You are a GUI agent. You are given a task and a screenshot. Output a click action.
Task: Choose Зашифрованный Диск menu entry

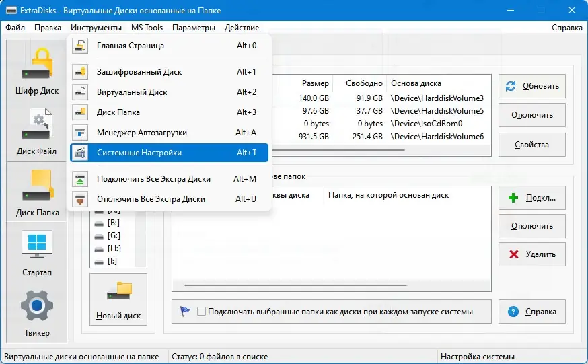(x=169, y=72)
